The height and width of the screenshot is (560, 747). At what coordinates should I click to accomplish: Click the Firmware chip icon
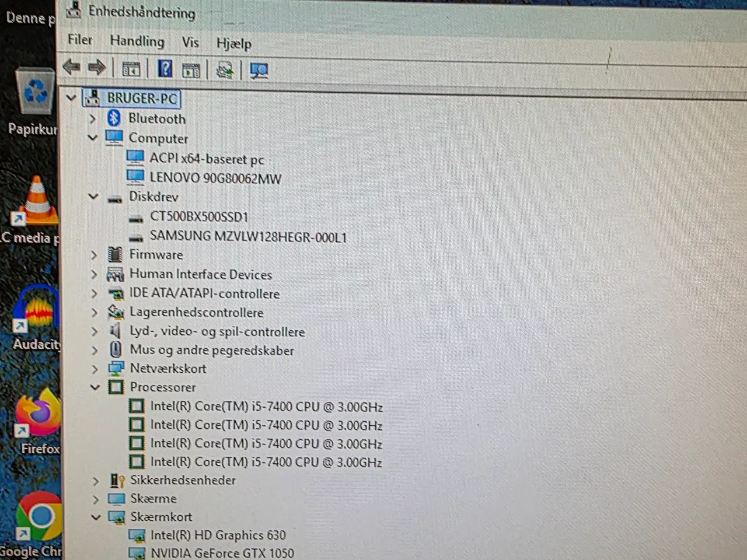[115, 254]
